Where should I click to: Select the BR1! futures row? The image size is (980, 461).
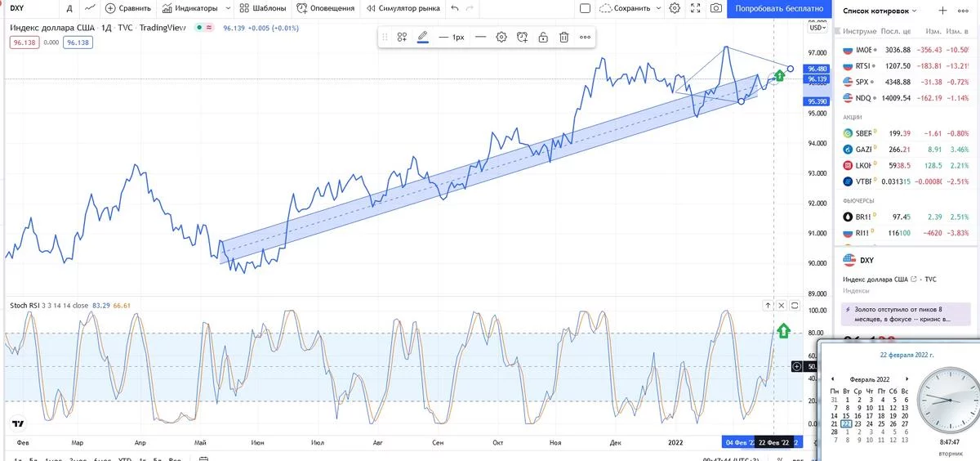(x=906, y=217)
